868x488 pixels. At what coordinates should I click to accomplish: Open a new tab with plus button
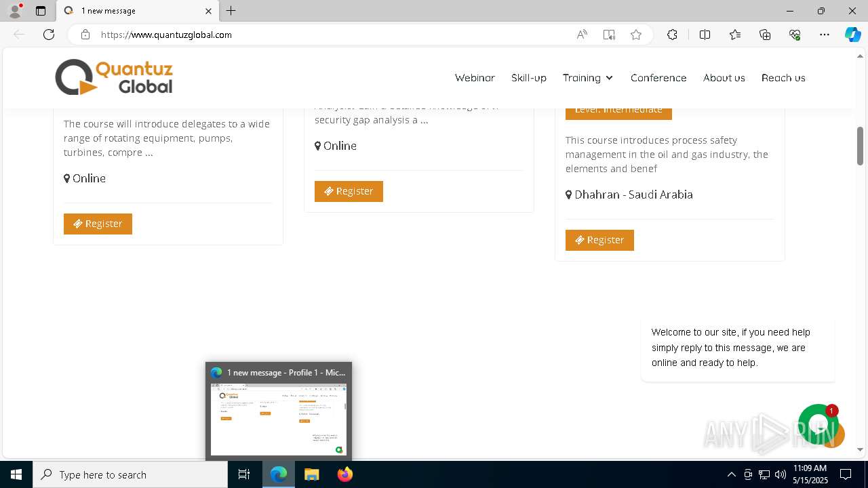coord(231,11)
